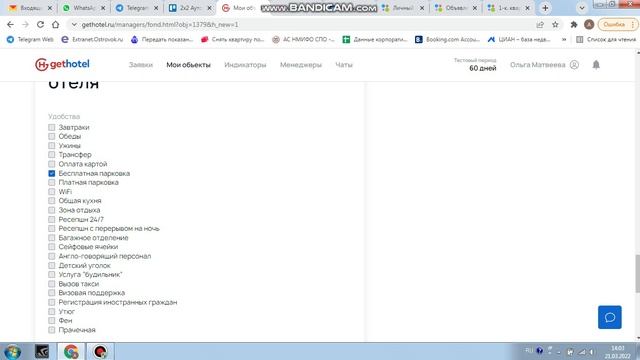Screen dimensions: 640x360
Task: Click the Ольга Матвеева account name
Action: [538, 64]
